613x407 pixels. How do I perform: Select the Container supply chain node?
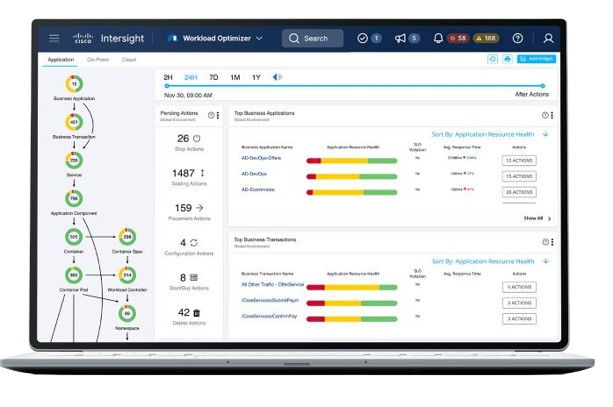click(74, 237)
